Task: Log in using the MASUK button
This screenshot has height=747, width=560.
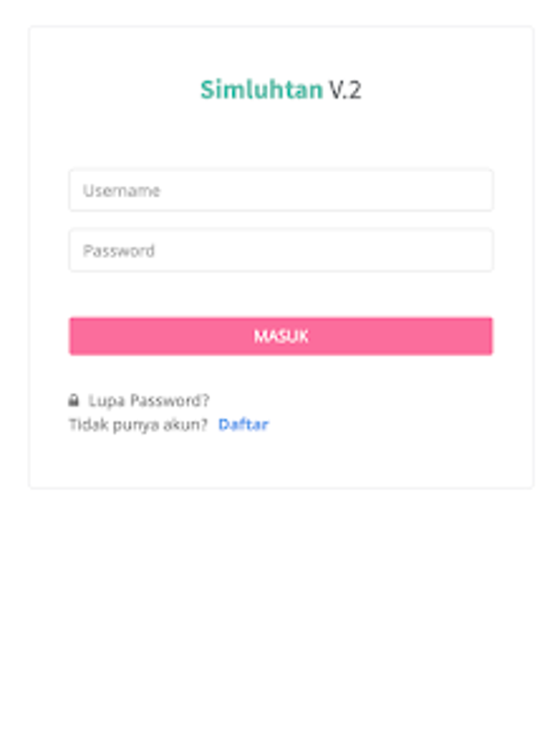Action: (x=281, y=336)
